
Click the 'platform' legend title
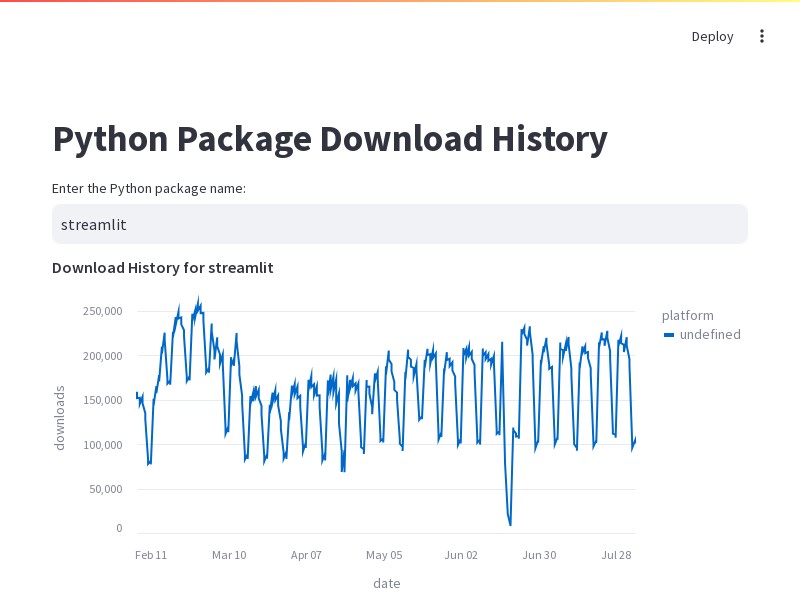[x=687, y=316]
